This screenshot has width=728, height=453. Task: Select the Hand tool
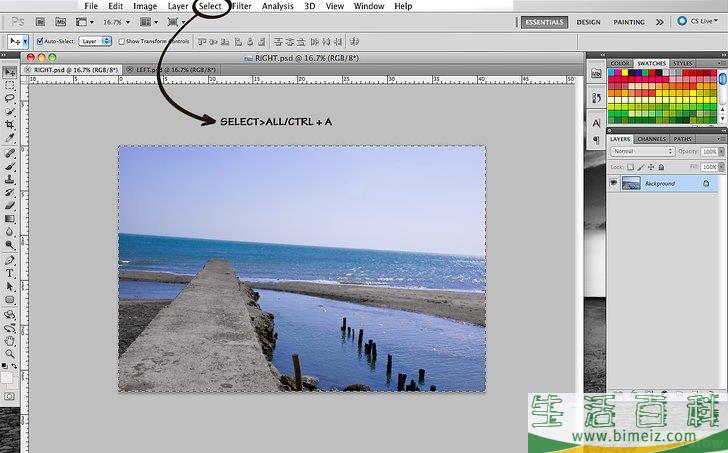10,340
